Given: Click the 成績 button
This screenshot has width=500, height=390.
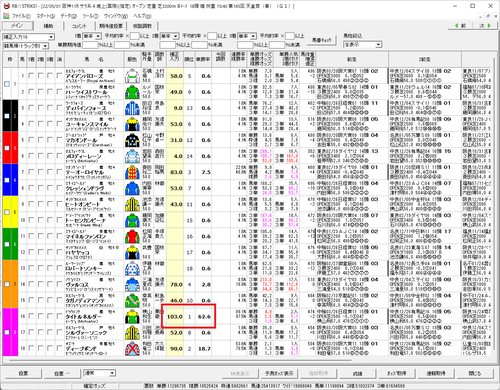Looking at the screenshot, I should (x=358, y=373).
